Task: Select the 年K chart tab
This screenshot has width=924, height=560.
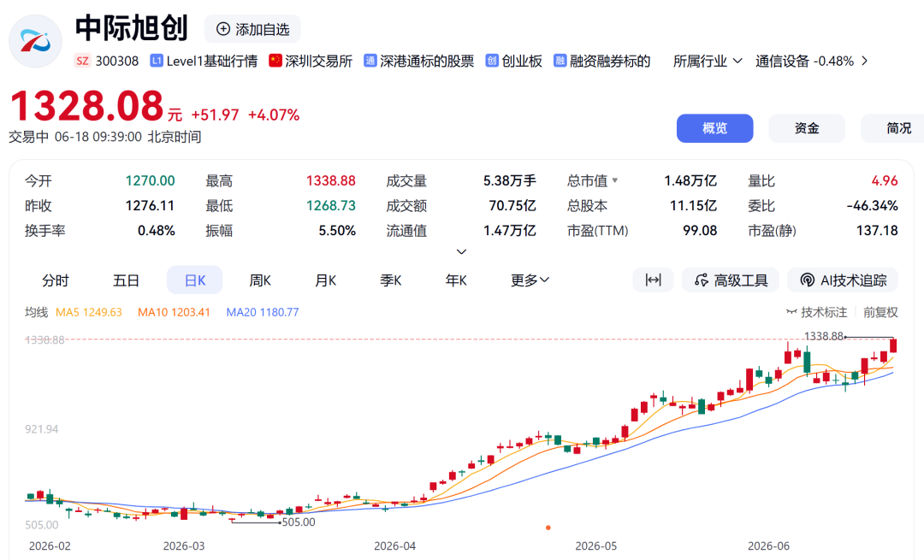Action: (x=455, y=280)
